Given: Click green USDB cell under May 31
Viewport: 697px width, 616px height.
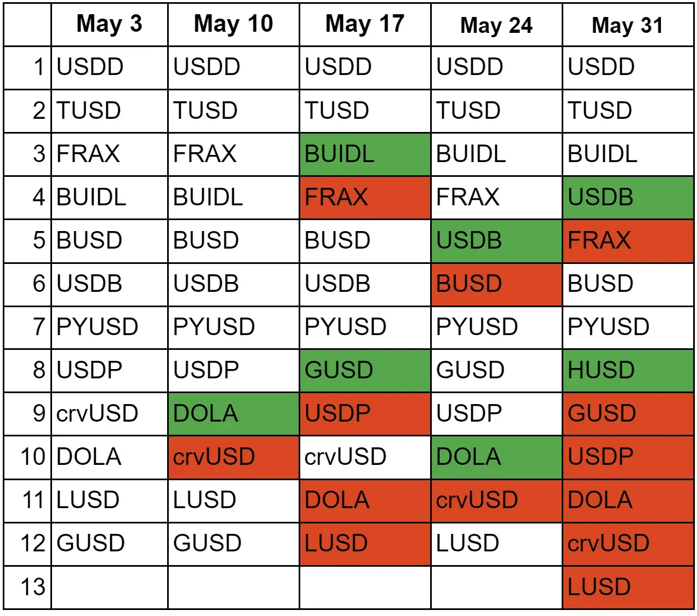Looking at the screenshot, I should (x=628, y=197).
